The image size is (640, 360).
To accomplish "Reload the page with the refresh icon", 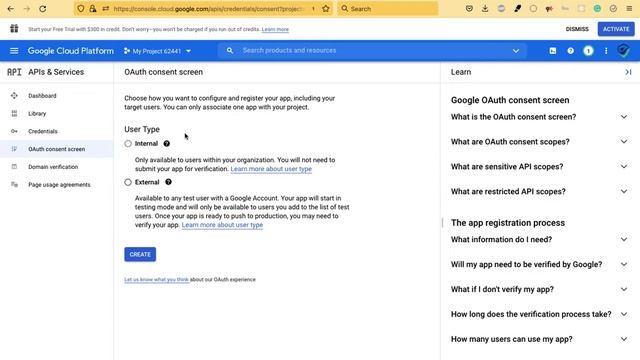I will coord(42,9).
